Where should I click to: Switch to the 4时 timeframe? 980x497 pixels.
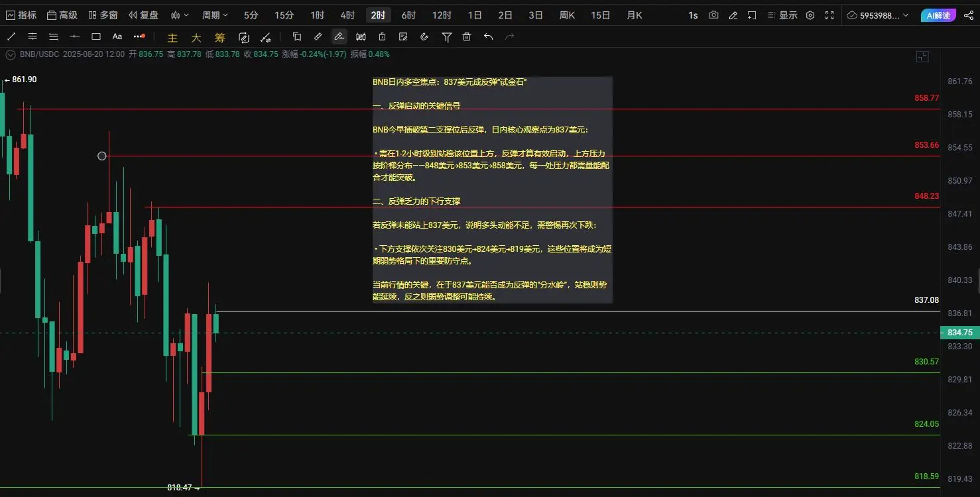point(347,15)
